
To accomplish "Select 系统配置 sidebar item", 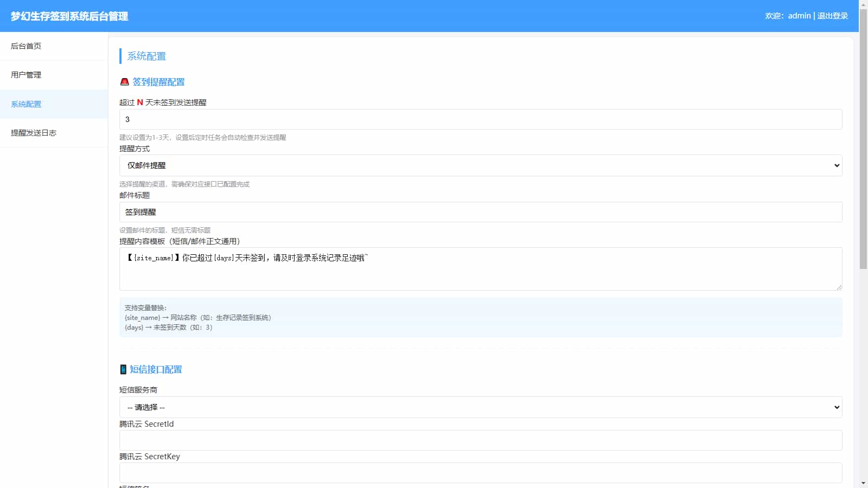I will tap(26, 104).
